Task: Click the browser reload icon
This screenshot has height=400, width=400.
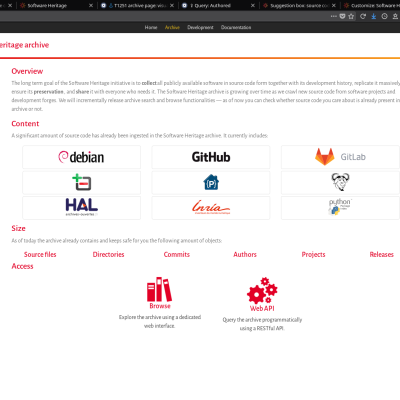Action: [x=363, y=16]
